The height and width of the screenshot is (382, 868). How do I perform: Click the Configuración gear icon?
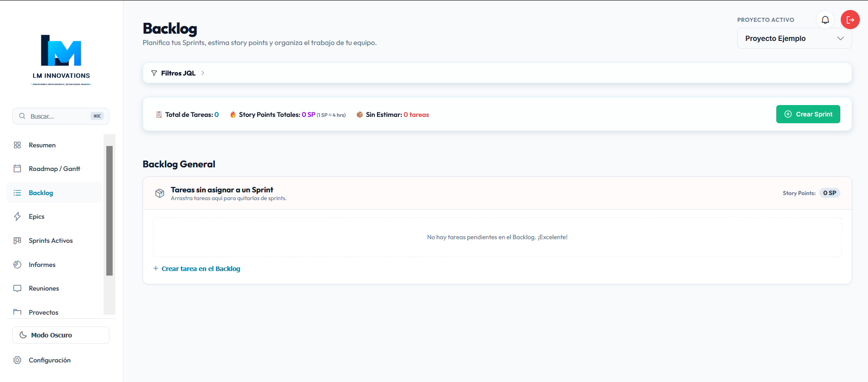coord(17,360)
